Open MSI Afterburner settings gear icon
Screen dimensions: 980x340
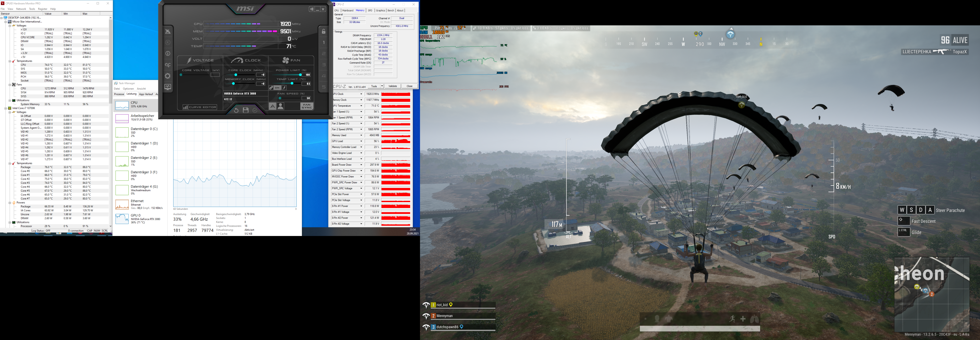tap(168, 76)
